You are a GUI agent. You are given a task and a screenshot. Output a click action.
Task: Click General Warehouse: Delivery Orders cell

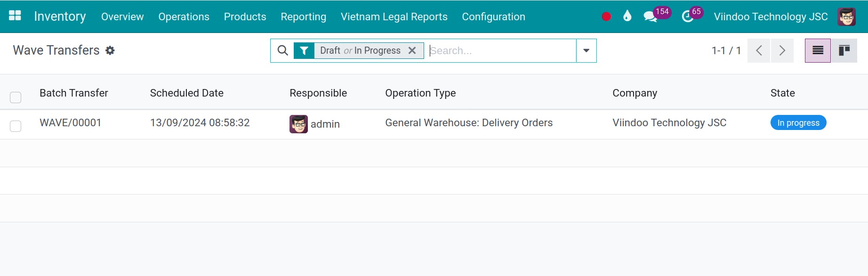pos(469,123)
